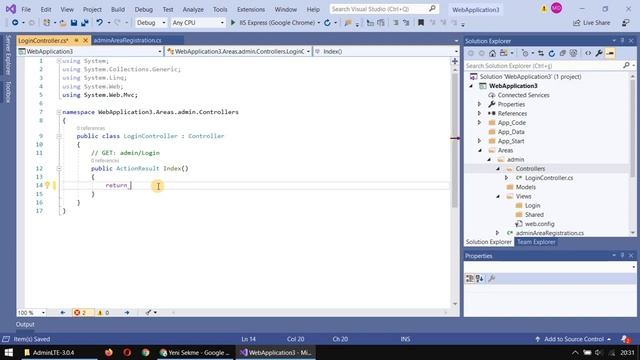The image size is (640, 360).
Task: Switch to the Team Explorer tab
Action: (536, 242)
